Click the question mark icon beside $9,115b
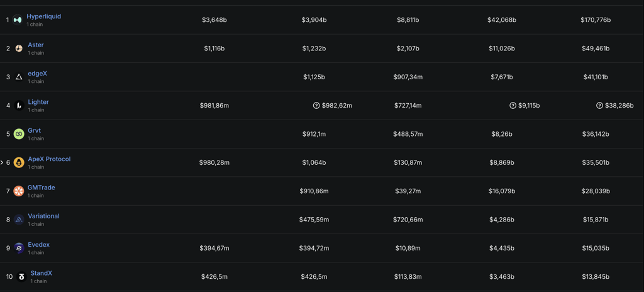This screenshot has height=292, width=644. click(x=513, y=106)
